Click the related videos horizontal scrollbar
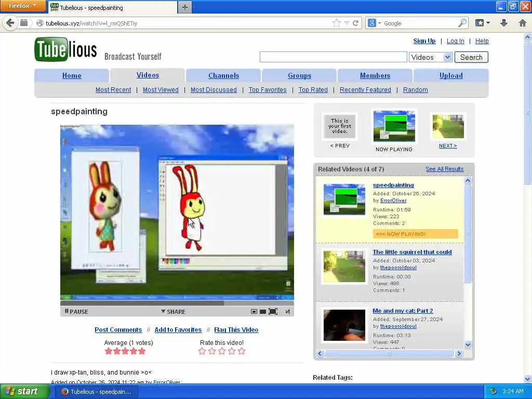The height and width of the screenshot is (399, 532). pyautogui.click(x=389, y=353)
